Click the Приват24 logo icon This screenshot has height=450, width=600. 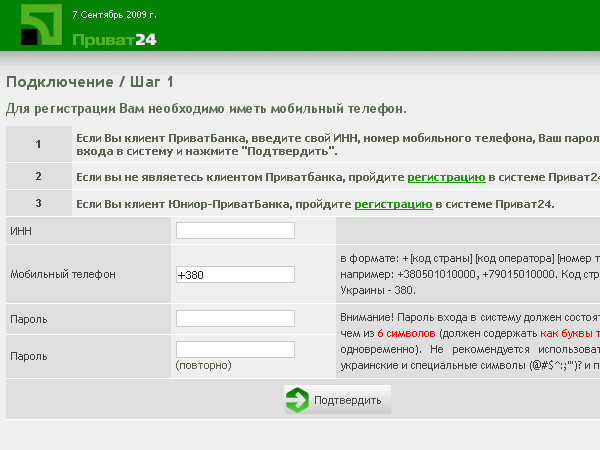pyautogui.click(x=41, y=25)
